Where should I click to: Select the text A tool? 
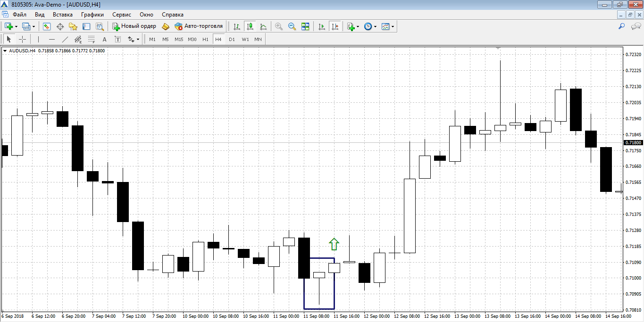point(105,39)
